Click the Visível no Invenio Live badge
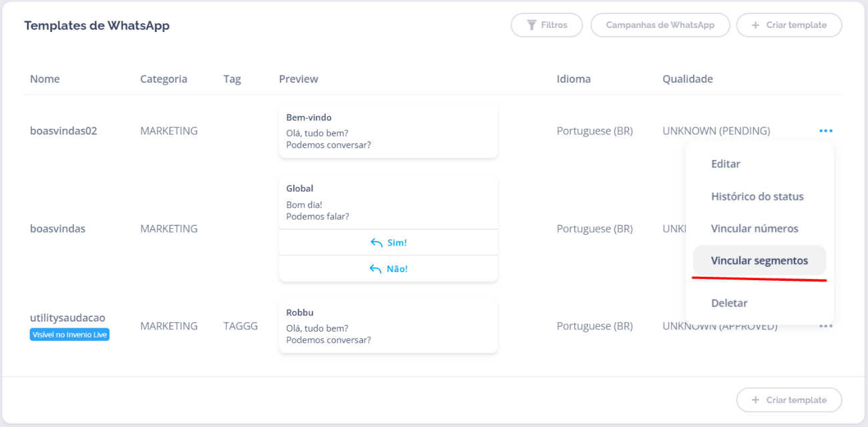The height and width of the screenshot is (427, 868). (69, 334)
